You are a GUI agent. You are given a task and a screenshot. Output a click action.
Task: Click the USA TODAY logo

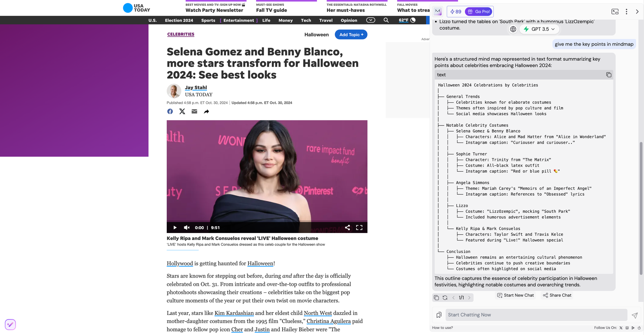click(137, 8)
